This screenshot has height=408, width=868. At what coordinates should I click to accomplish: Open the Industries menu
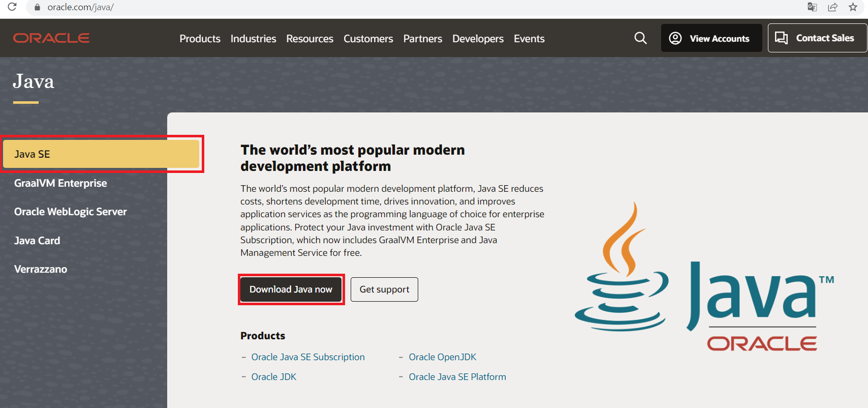point(253,39)
